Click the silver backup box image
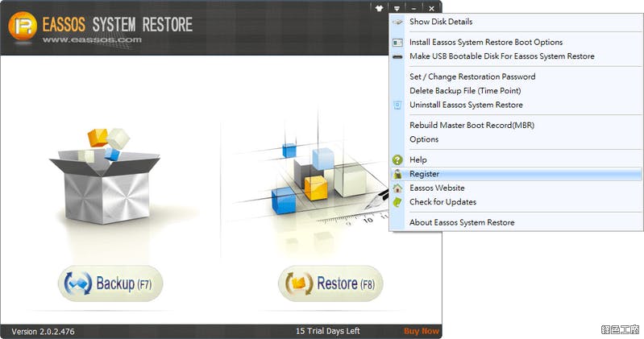The image size is (644, 339). [x=104, y=176]
